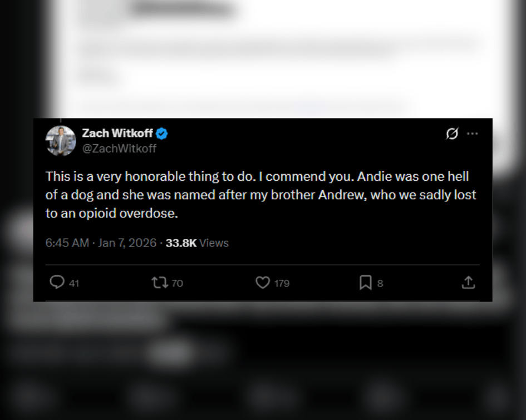This screenshot has height=420, width=526.
Task: Click the blue verified badge
Action: [162, 134]
